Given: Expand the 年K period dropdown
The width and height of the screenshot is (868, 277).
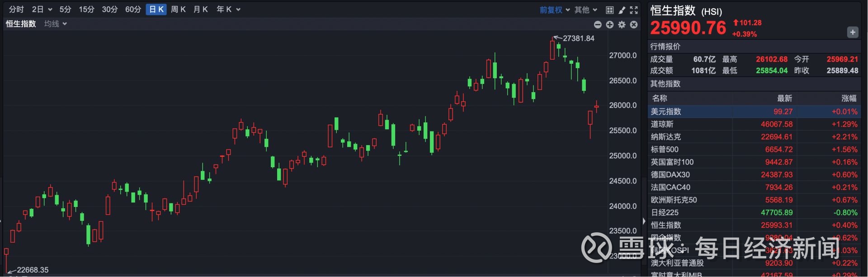Looking at the screenshot, I should point(228,9).
